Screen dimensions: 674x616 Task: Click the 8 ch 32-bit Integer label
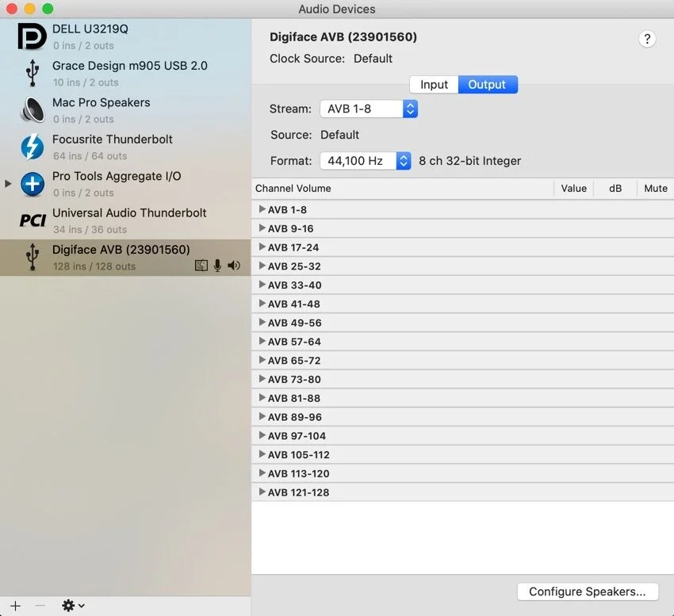470,161
